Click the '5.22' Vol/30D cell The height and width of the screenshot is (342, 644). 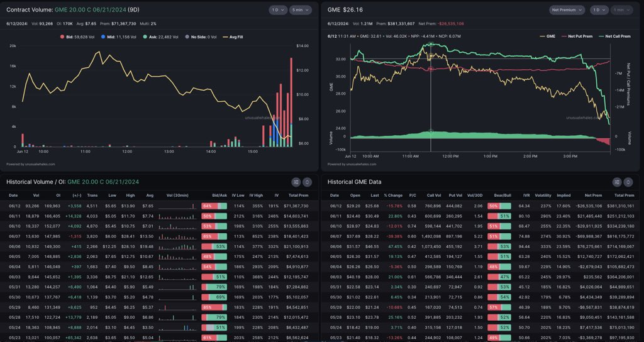(x=478, y=236)
